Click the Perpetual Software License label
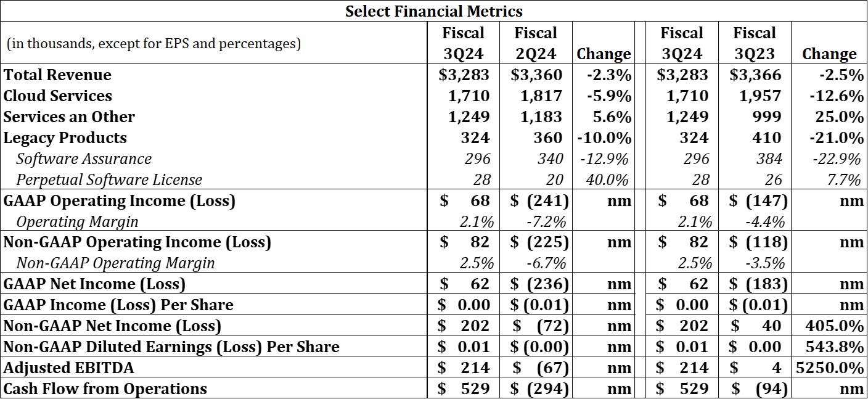The height and width of the screenshot is (399, 868). coord(109,180)
